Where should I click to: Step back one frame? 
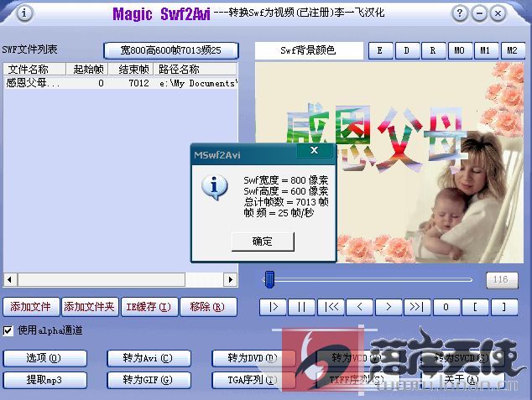(x=360, y=307)
